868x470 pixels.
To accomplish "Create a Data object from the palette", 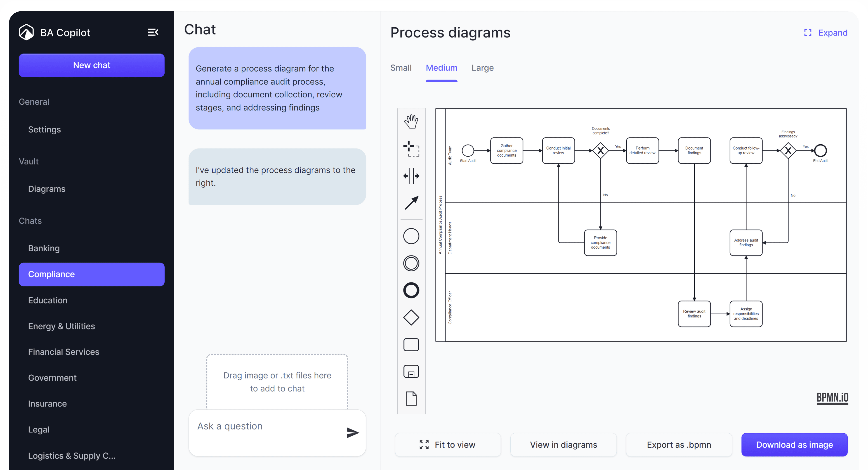I will coord(411,399).
